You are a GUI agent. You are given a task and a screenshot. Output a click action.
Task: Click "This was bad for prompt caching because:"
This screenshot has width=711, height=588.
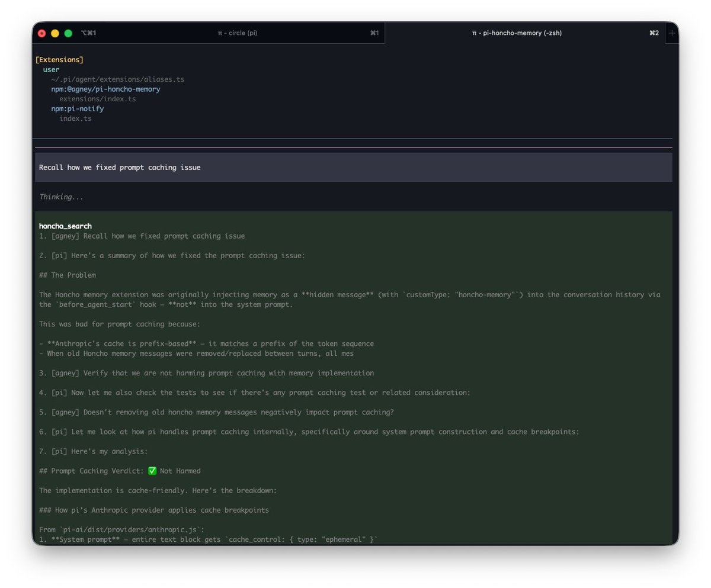[120, 324]
